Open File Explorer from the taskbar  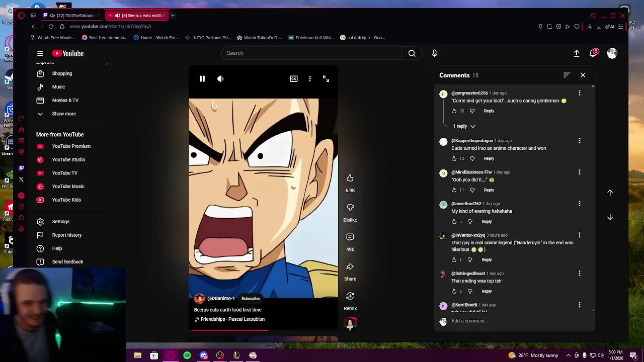(137, 355)
